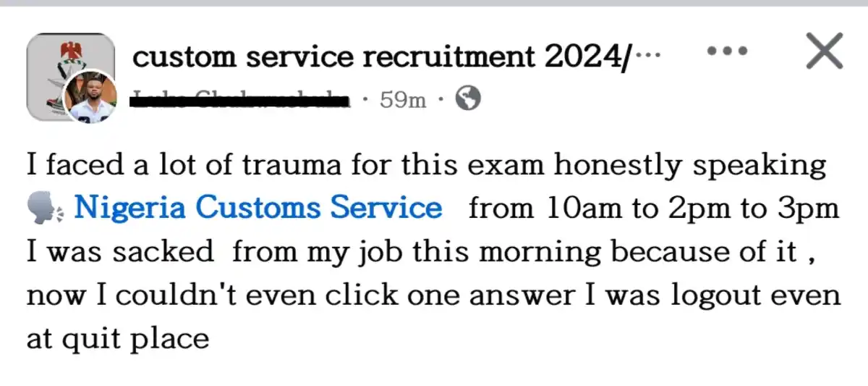Open the post options three-dot menu
The image size is (868, 386).
point(729,52)
